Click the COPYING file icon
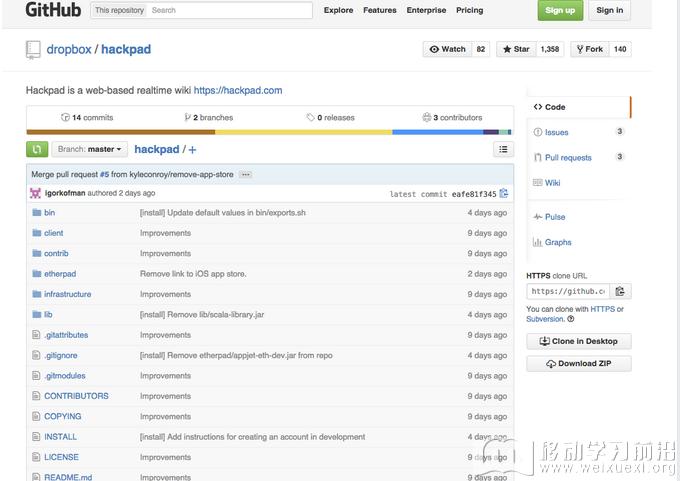The image size is (680, 481). [x=36, y=416]
